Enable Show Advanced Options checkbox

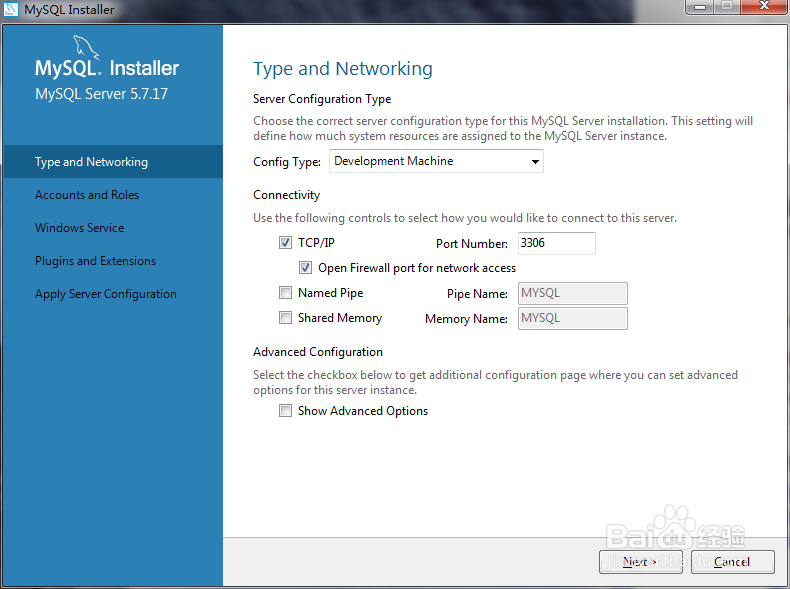coord(285,411)
